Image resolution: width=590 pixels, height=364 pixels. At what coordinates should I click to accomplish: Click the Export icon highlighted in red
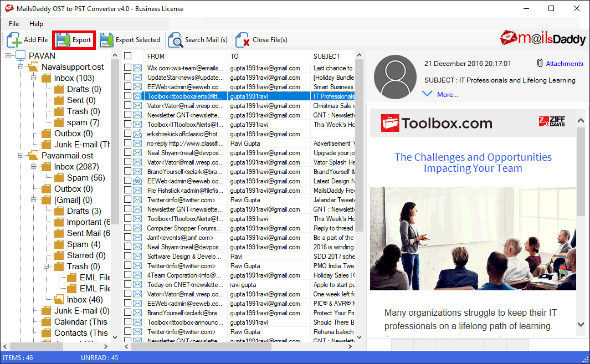pos(63,40)
